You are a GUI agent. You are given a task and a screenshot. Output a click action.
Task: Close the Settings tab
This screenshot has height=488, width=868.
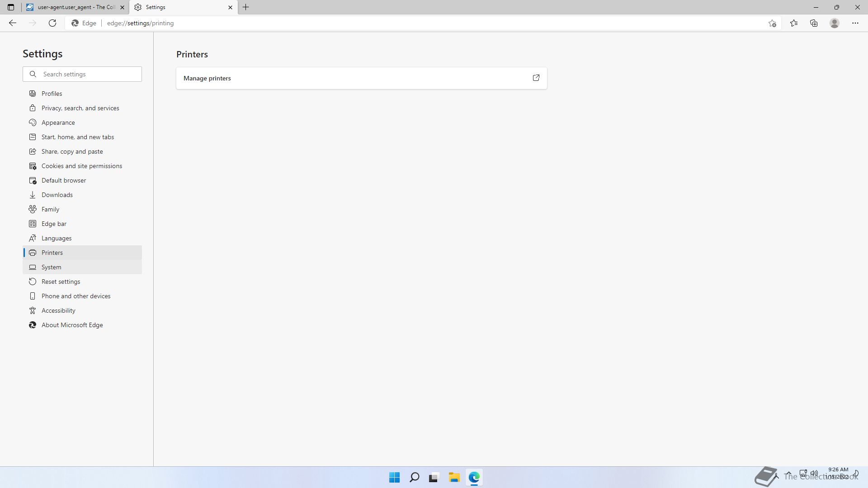coord(230,7)
